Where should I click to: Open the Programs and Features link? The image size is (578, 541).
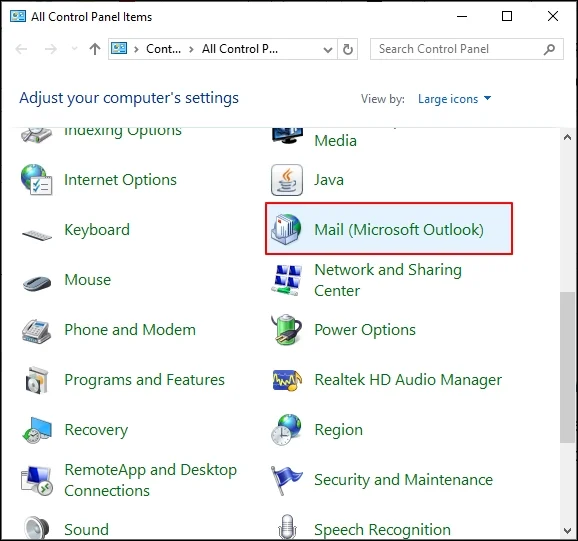[144, 380]
